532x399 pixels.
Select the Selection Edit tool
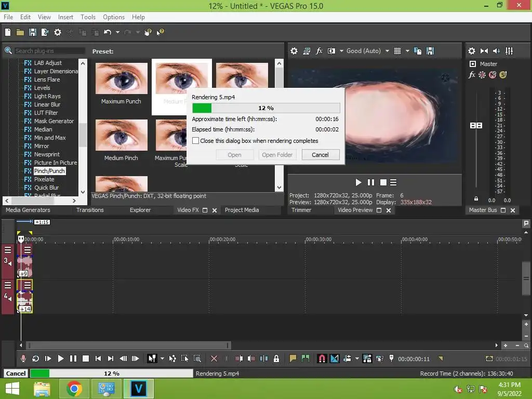tap(184, 358)
